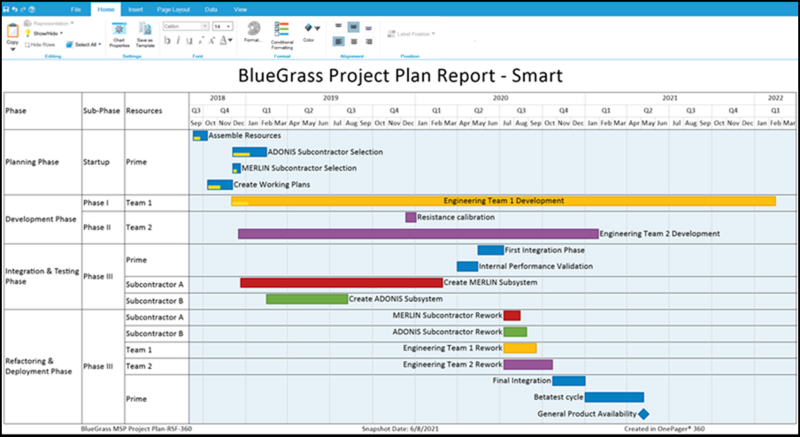Select the ADONIS Subcontractor Selection bar

click(x=249, y=152)
